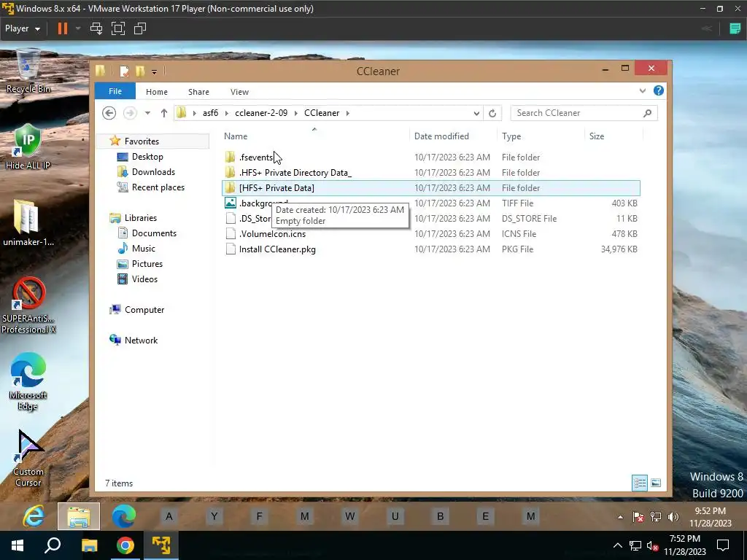Select Hide ALL IP desktop shortcut
The image size is (747, 560).
tap(28, 147)
